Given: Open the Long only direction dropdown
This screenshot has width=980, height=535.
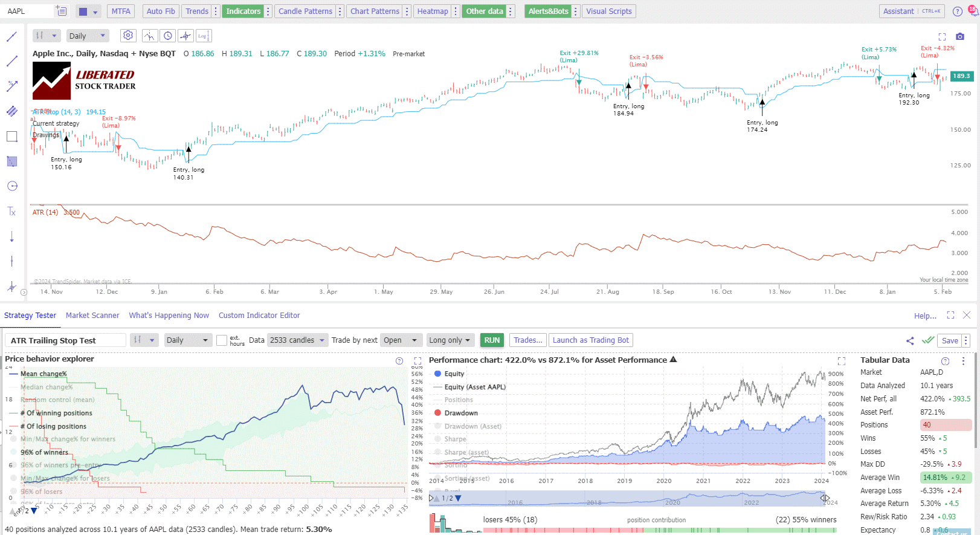Looking at the screenshot, I should click(450, 340).
